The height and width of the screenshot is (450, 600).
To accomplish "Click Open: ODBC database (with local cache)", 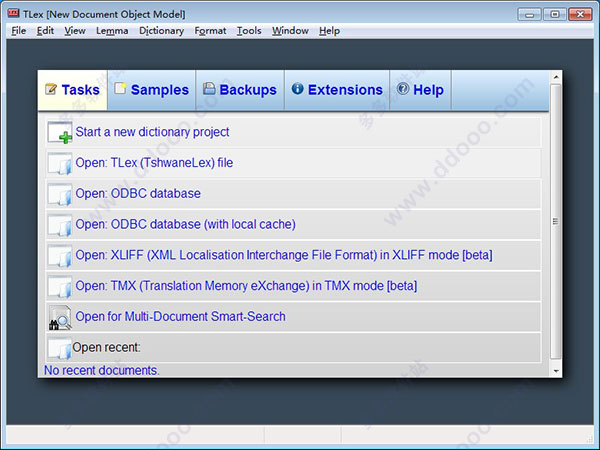I will pos(186,224).
